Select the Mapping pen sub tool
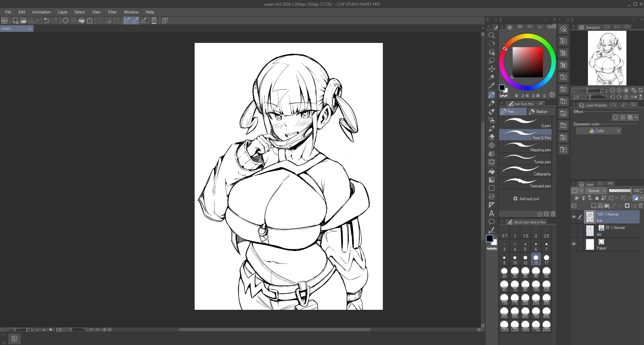Viewport: 644px width, 345px height. tap(526, 147)
